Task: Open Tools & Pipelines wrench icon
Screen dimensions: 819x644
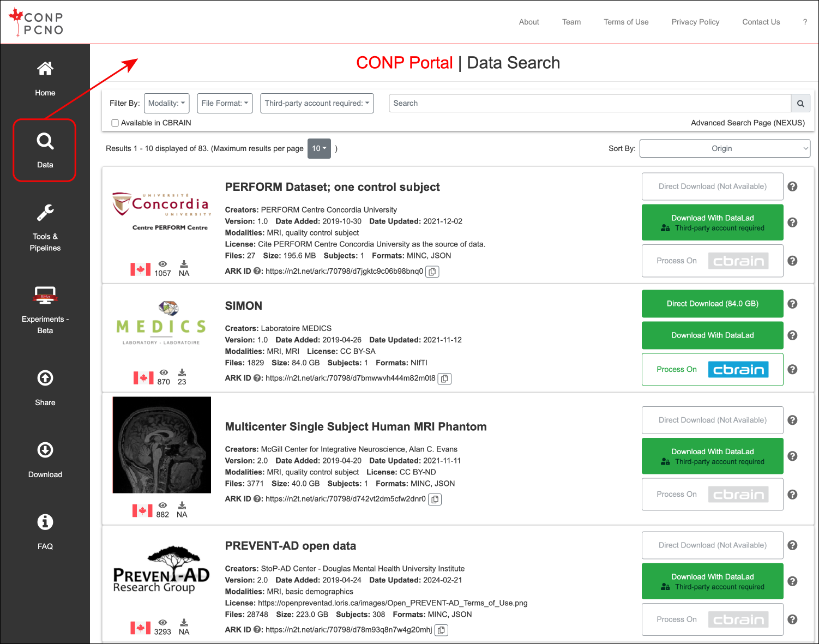Action: tap(45, 213)
